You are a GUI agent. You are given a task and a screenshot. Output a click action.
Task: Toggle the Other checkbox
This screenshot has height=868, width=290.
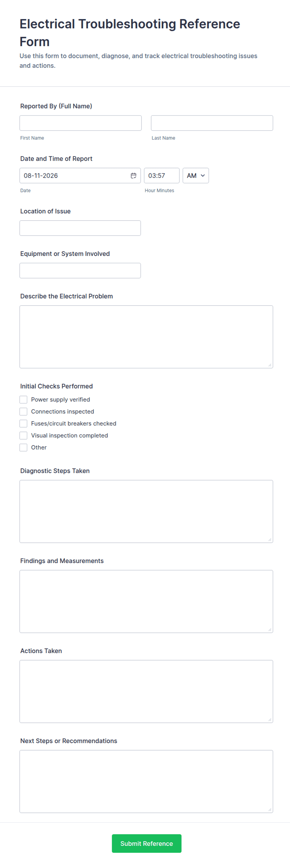click(x=23, y=447)
